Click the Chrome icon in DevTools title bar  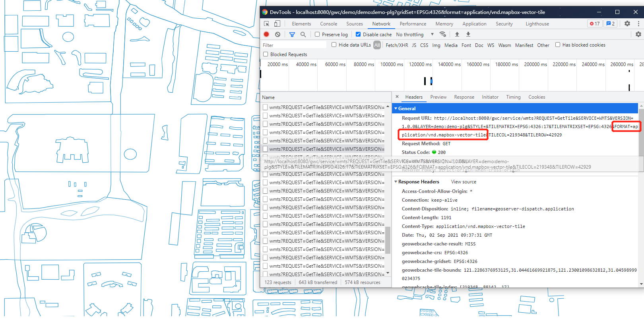pyautogui.click(x=265, y=12)
